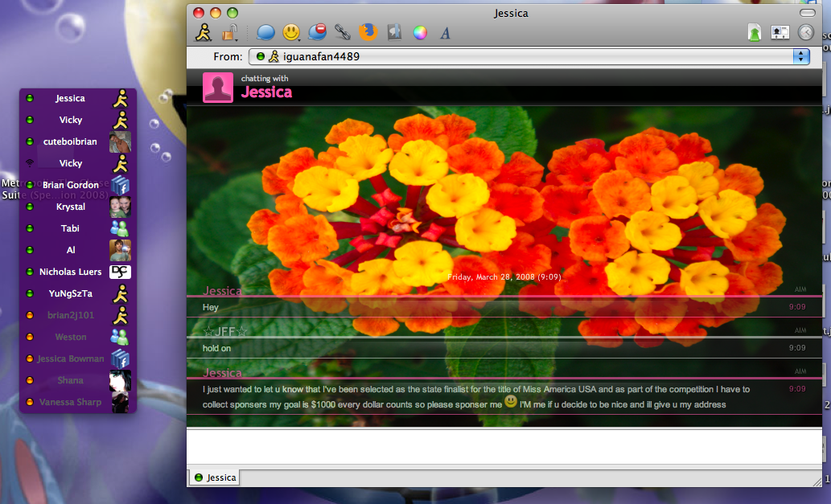Select Al in the contact list
Screen dimensions: 831x504
(x=78, y=251)
